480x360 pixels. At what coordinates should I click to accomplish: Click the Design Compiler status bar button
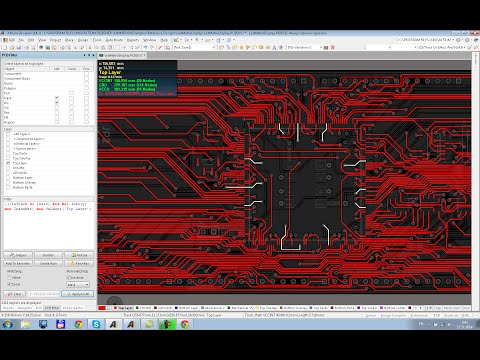[x=393, y=315]
